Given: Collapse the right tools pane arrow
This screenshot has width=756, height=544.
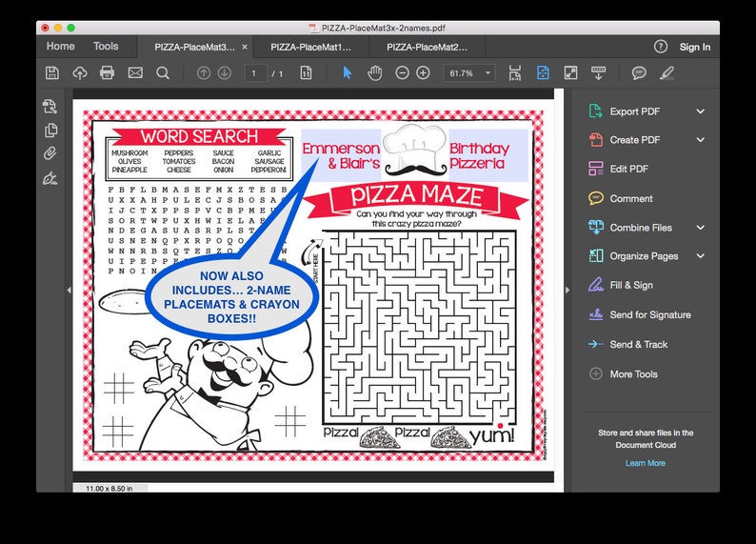Looking at the screenshot, I should (567, 290).
